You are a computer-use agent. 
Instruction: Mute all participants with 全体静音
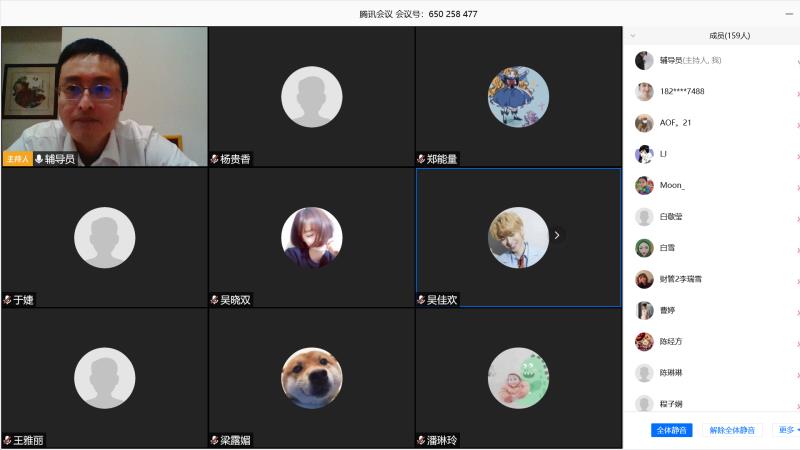point(671,430)
